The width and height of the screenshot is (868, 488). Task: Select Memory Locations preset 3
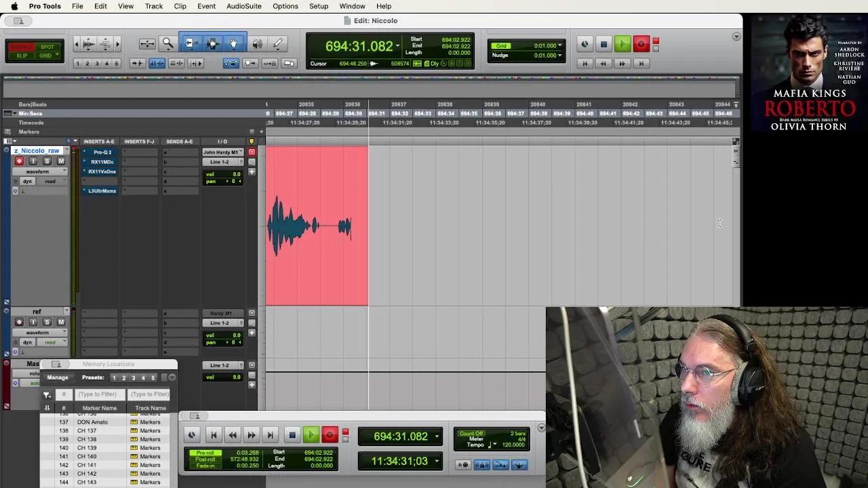133,378
